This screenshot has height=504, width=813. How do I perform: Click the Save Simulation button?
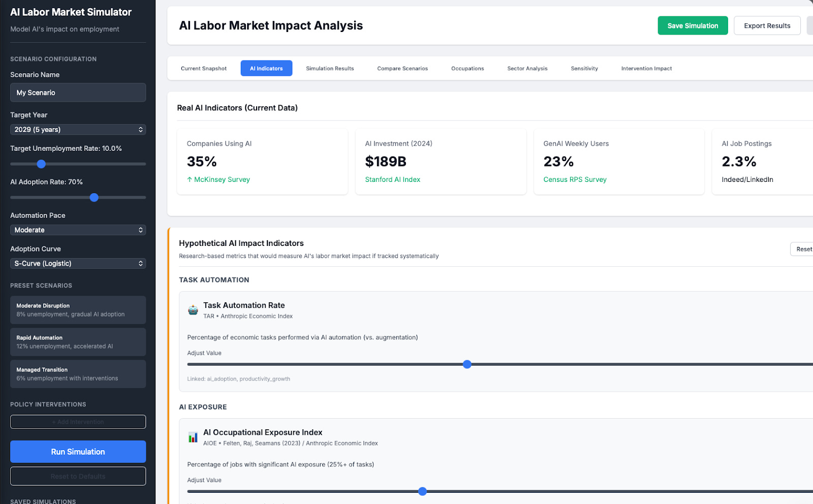tap(693, 26)
